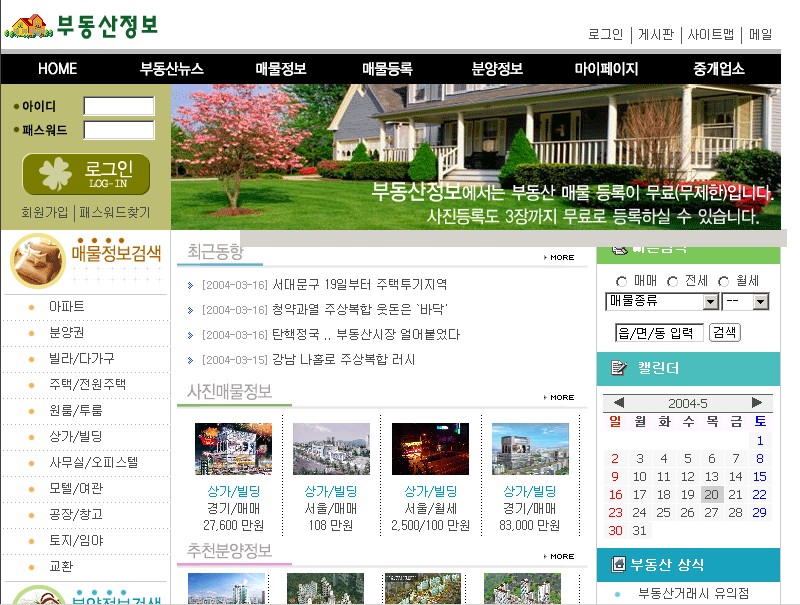Click the 회원가입 sign-up link
This screenshot has width=800, height=605.
coord(45,213)
